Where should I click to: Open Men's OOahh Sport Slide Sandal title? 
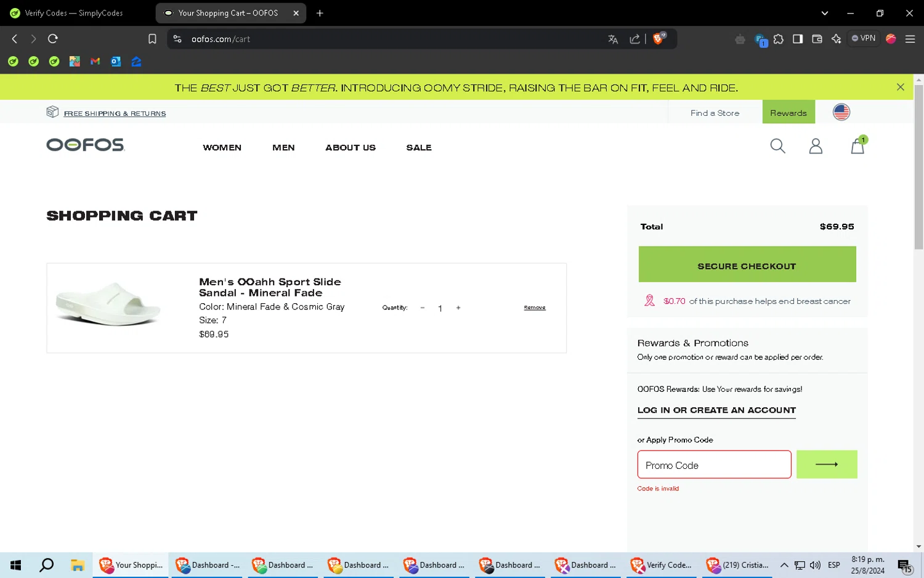pos(270,287)
